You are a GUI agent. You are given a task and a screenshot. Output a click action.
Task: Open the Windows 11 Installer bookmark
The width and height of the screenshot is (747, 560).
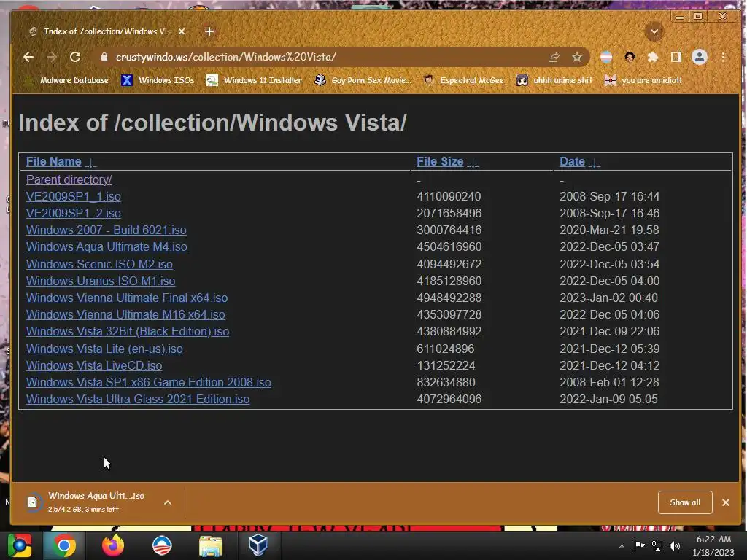pos(254,80)
